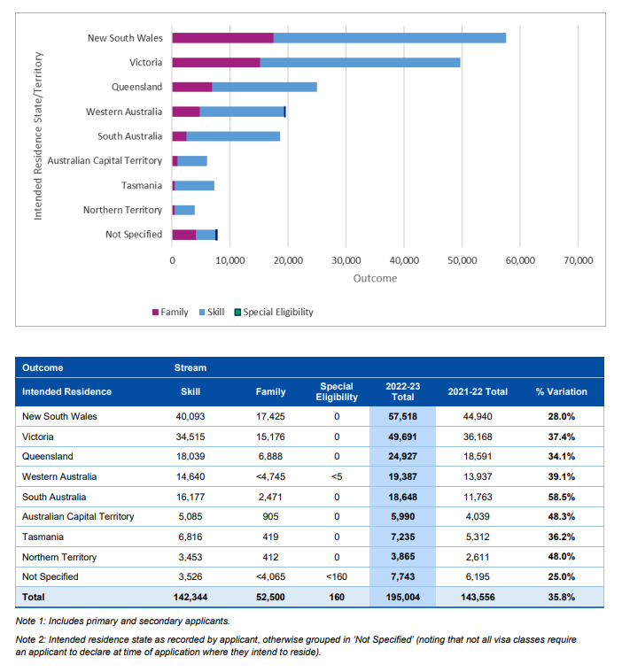Select cell 17,425 in New South Wales row
Image resolution: width=622 pixels, height=672 pixels.
pyautogui.click(x=270, y=417)
